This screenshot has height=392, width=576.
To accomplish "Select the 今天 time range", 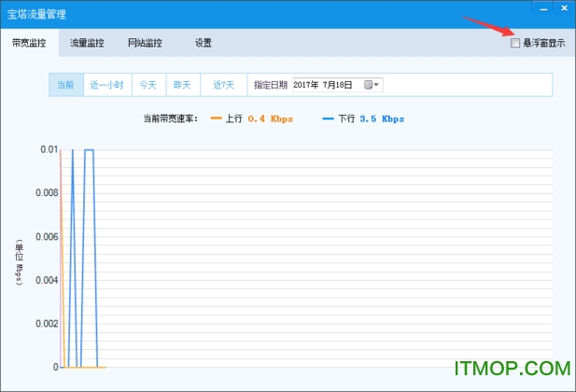I will tap(148, 85).
